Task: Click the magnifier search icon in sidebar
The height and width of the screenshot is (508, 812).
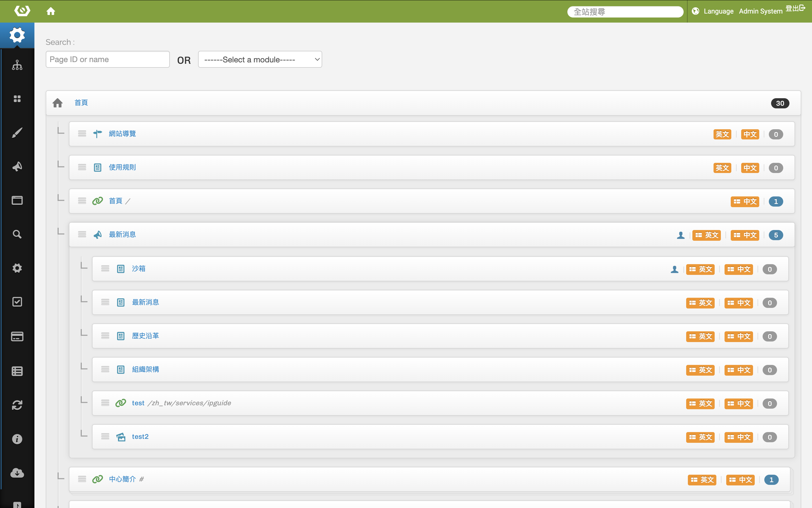Action: 17,234
